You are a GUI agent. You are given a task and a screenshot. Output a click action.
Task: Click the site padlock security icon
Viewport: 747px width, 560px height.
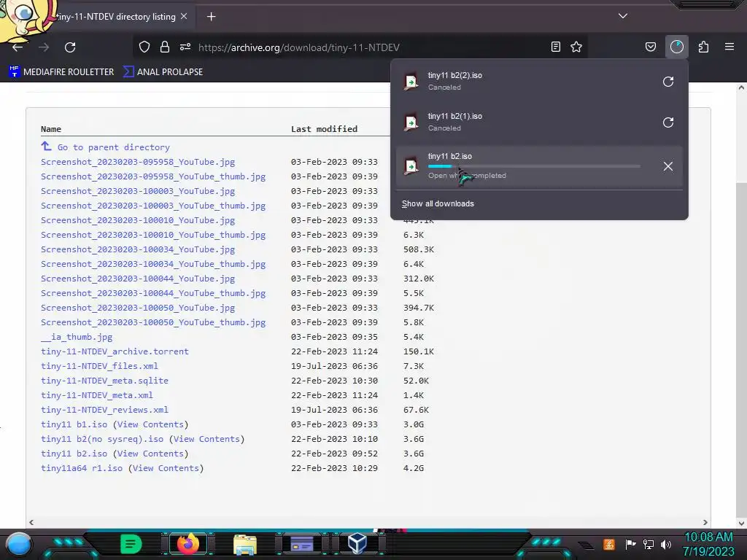165,47
